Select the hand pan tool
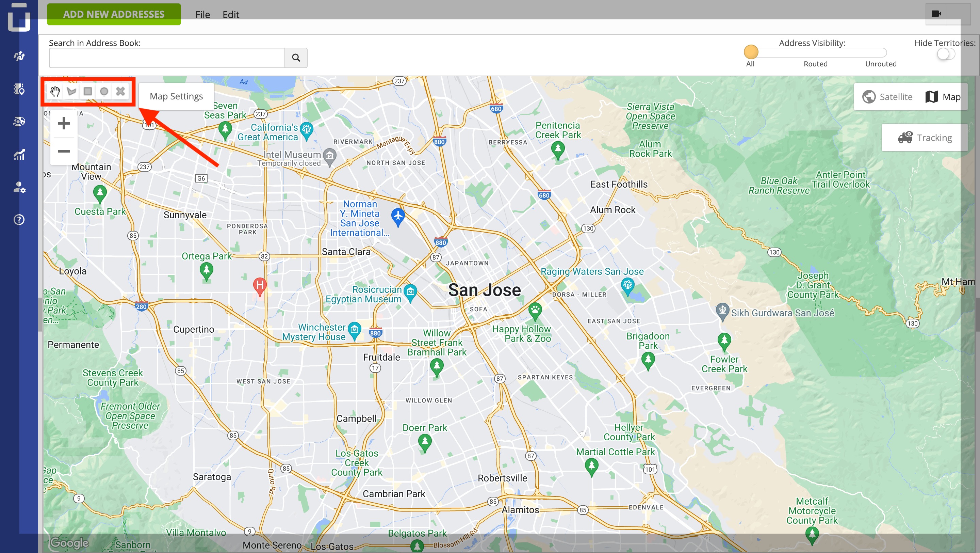This screenshot has height=553, width=980. [x=55, y=91]
